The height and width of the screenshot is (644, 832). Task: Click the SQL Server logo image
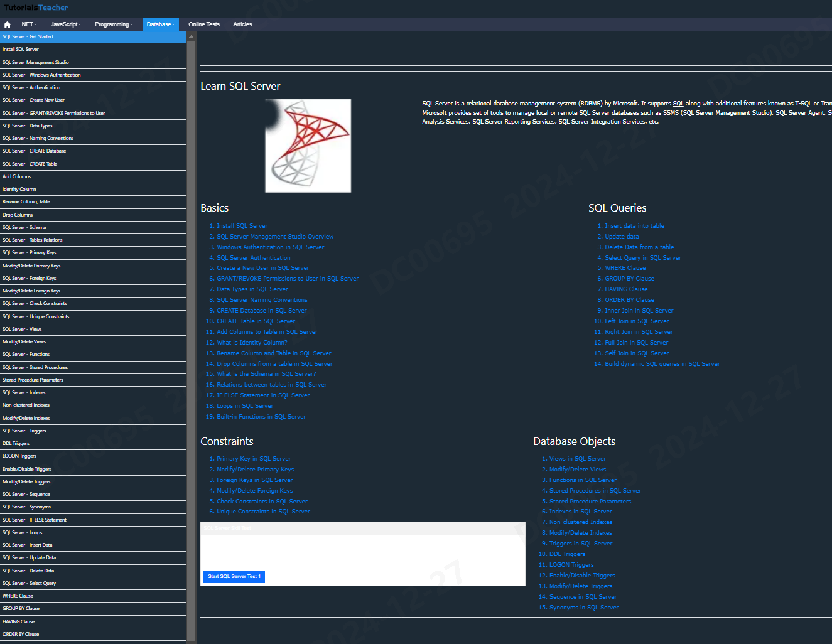click(308, 146)
